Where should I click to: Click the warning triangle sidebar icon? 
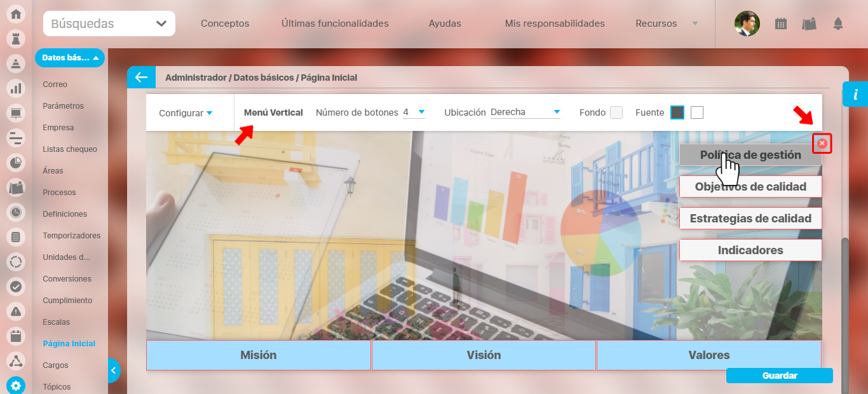click(x=16, y=311)
